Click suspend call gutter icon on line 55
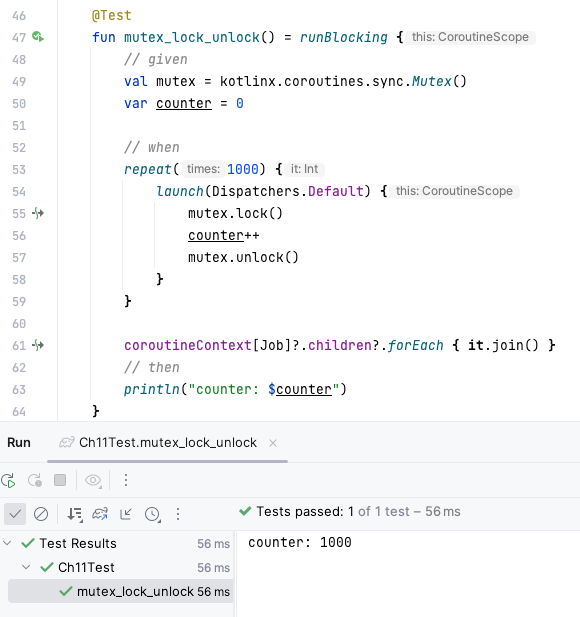The width and height of the screenshot is (580, 617). pyautogui.click(x=38, y=213)
